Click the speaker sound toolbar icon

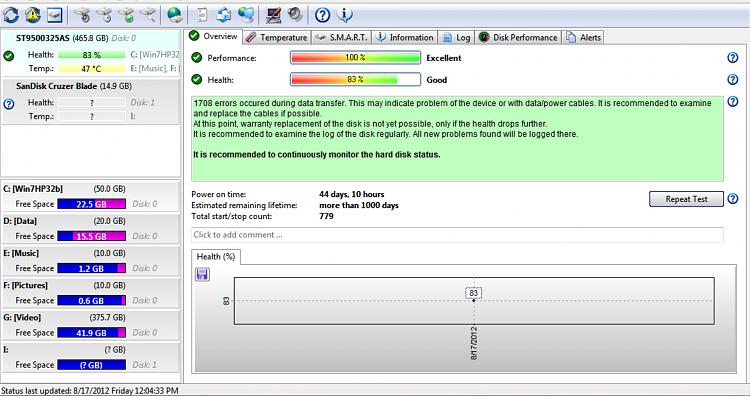[295, 15]
